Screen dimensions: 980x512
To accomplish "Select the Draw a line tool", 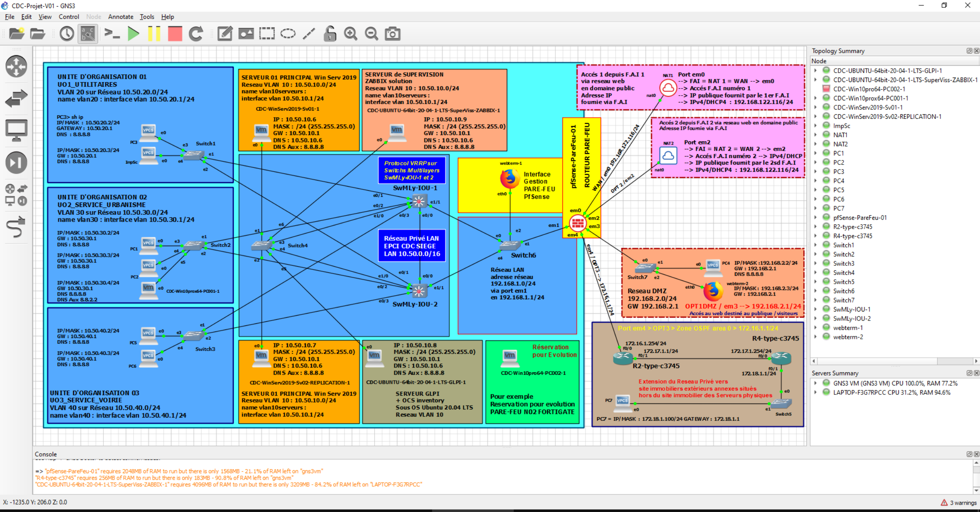I will pyautogui.click(x=309, y=33).
